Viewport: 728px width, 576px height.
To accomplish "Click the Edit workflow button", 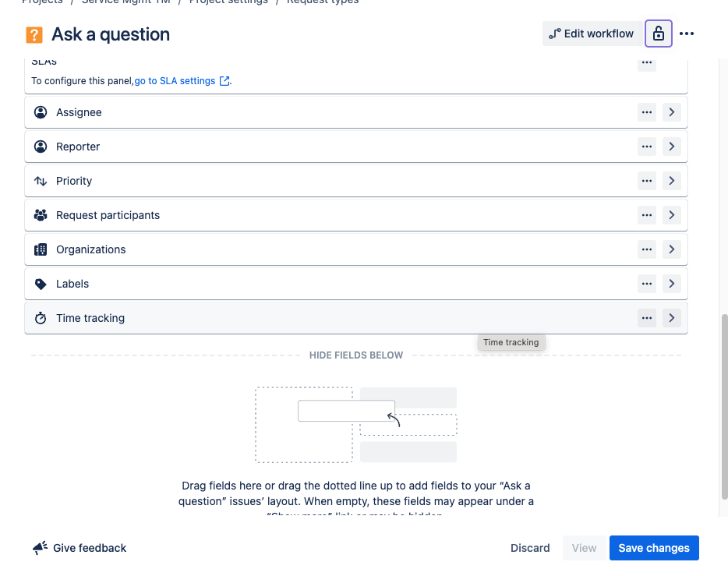I will tap(592, 34).
